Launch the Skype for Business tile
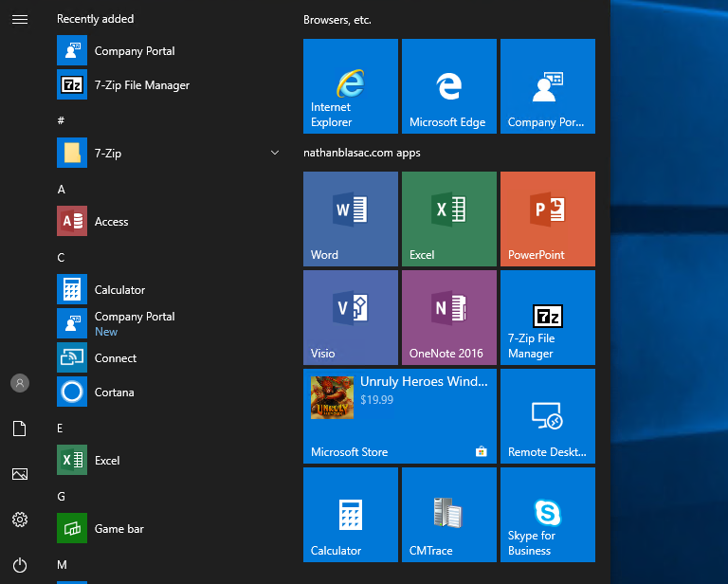The image size is (728, 584). click(547, 515)
